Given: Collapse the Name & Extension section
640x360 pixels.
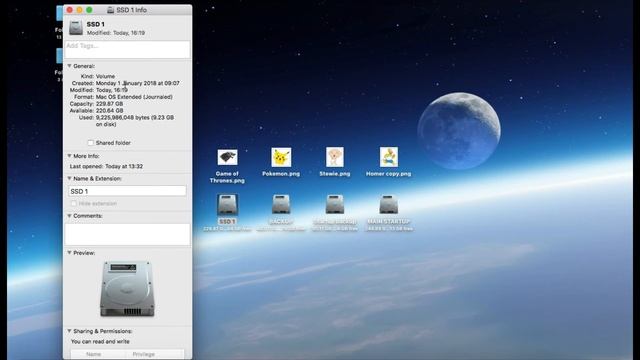Looking at the screenshot, I should (x=69, y=178).
